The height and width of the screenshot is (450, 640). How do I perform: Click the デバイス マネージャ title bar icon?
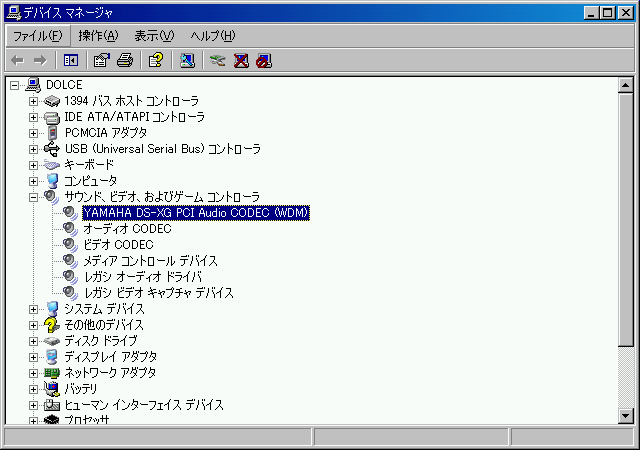(x=13, y=13)
